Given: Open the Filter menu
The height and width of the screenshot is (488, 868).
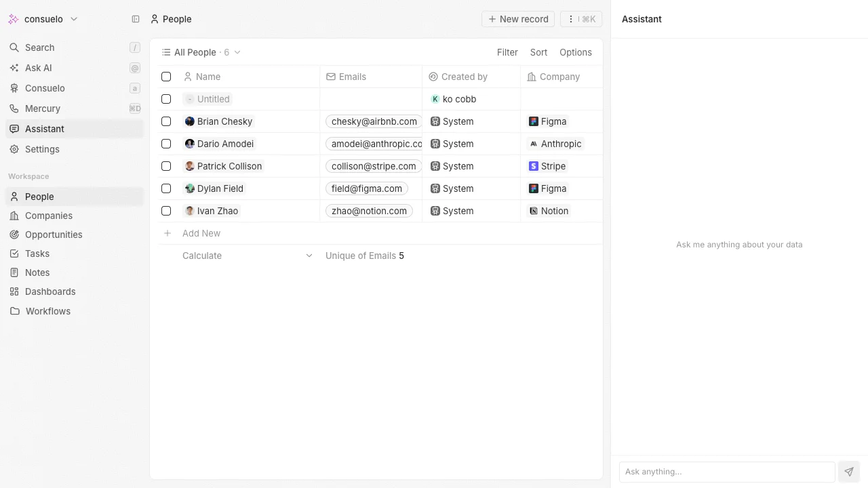Looking at the screenshot, I should 507,52.
